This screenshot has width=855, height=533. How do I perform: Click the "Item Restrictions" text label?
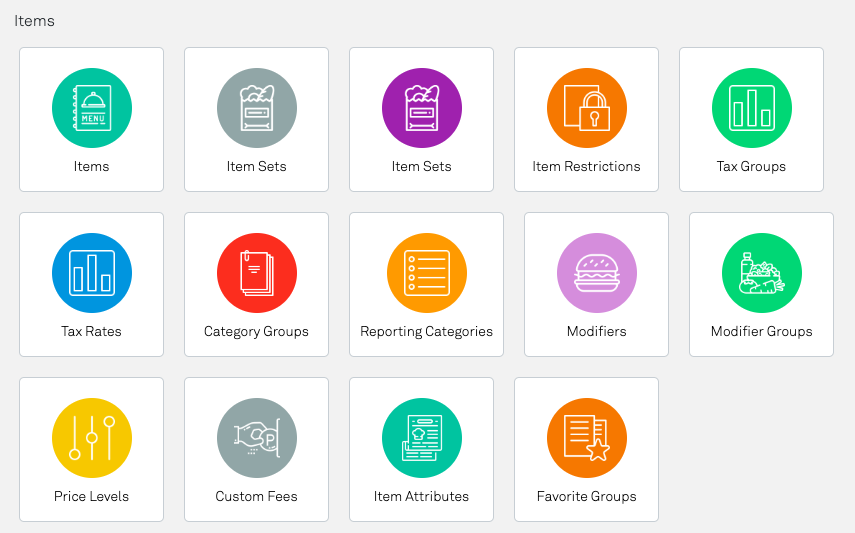click(587, 167)
